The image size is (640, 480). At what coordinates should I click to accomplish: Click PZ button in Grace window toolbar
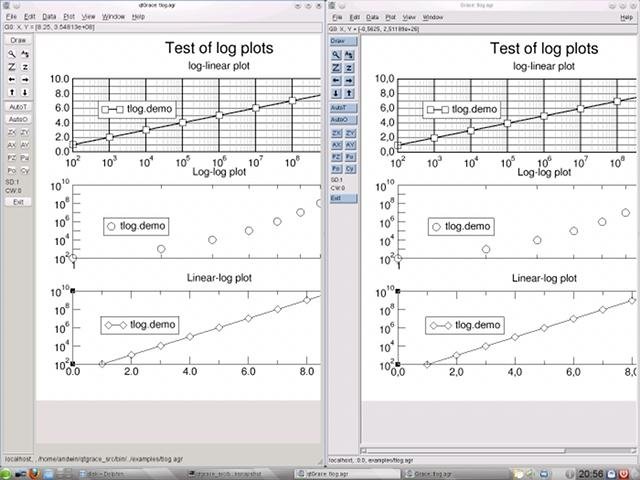(x=336, y=157)
